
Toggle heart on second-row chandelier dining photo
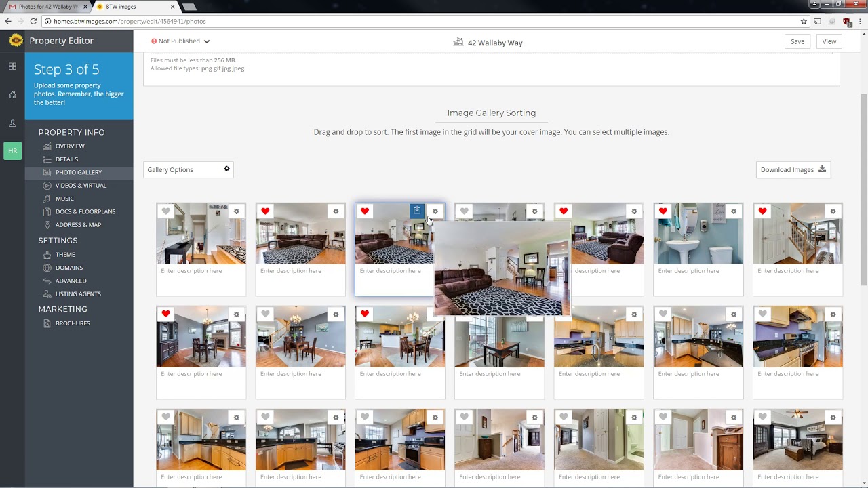pyautogui.click(x=265, y=314)
